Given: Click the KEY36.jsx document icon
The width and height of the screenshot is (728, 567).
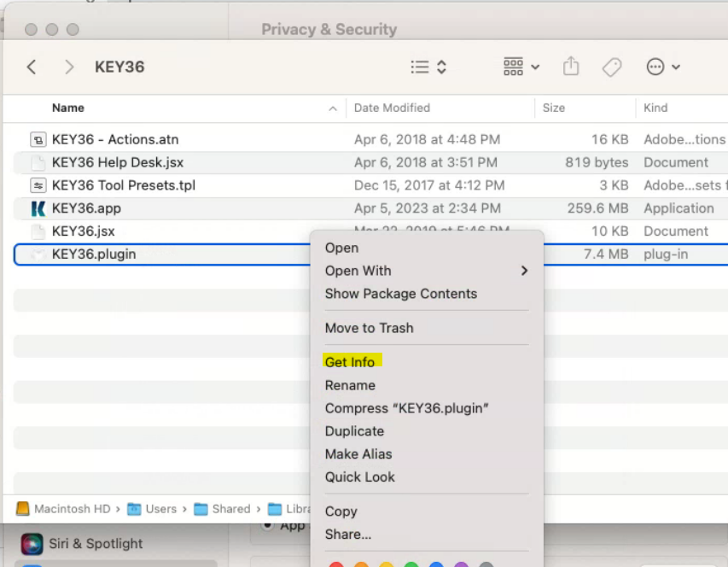Looking at the screenshot, I should tap(38, 231).
